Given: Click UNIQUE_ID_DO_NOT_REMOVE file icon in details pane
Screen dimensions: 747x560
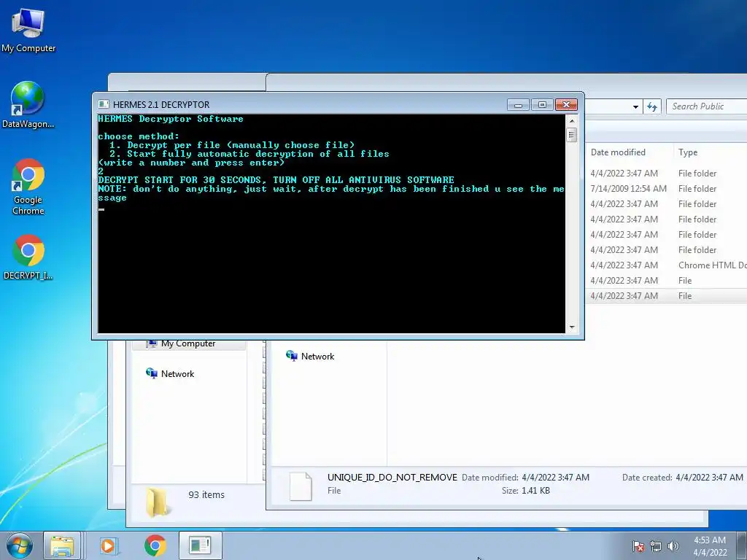Looking at the screenshot, I should (x=301, y=486).
